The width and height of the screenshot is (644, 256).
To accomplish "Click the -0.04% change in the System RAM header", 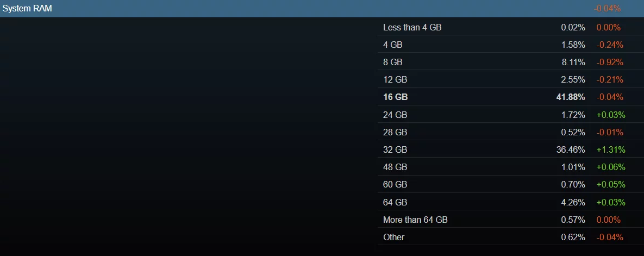I will tap(607, 9).
